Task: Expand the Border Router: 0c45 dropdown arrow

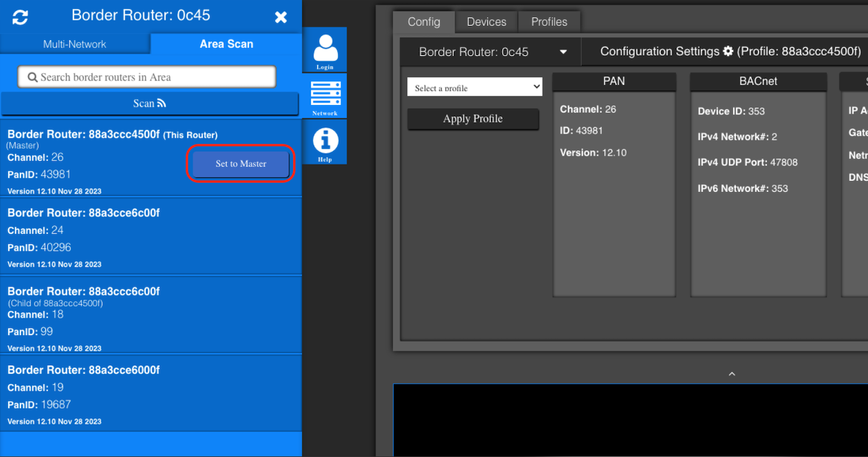Action: (x=563, y=52)
